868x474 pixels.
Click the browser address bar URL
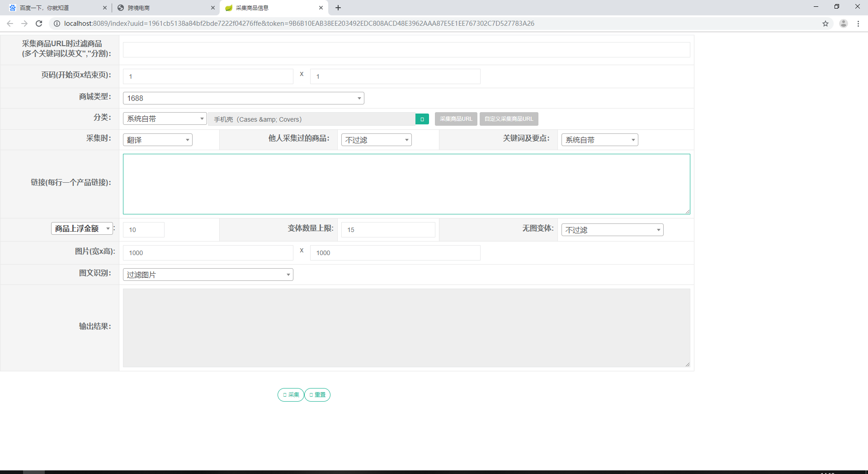(x=299, y=24)
